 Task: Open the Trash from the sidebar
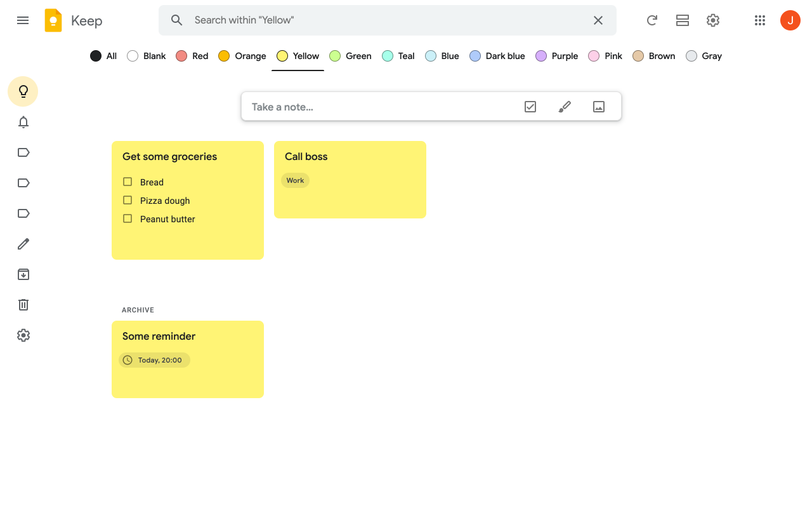23,304
